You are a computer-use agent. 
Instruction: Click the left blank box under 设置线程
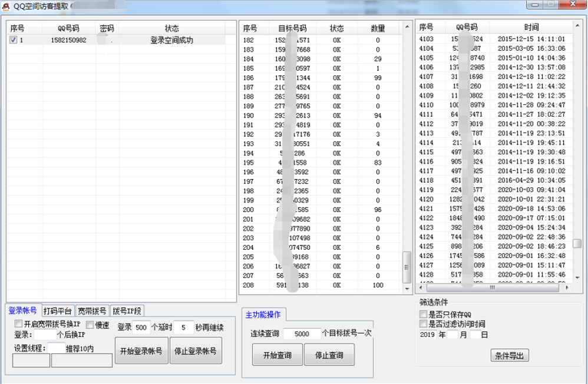click(31, 360)
